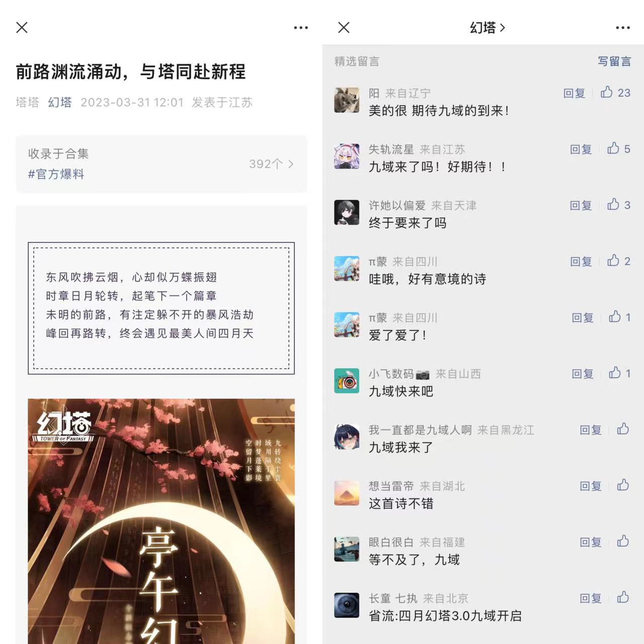Open the #官方爆料 collection

[x=56, y=174]
